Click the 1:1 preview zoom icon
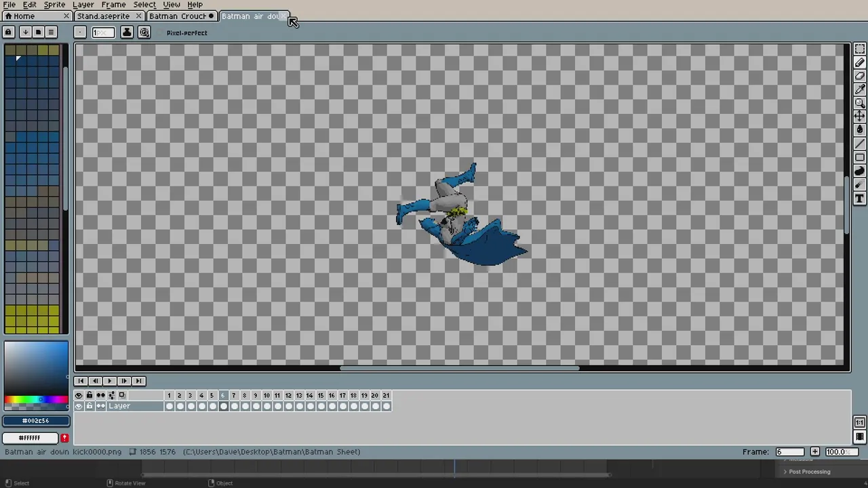This screenshot has width=868, height=488. click(x=860, y=423)
